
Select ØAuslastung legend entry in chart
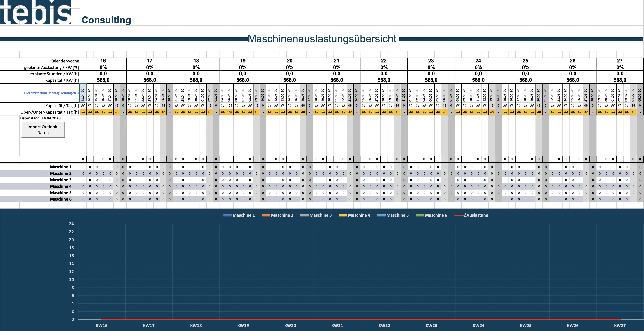(x=471, y=215)
